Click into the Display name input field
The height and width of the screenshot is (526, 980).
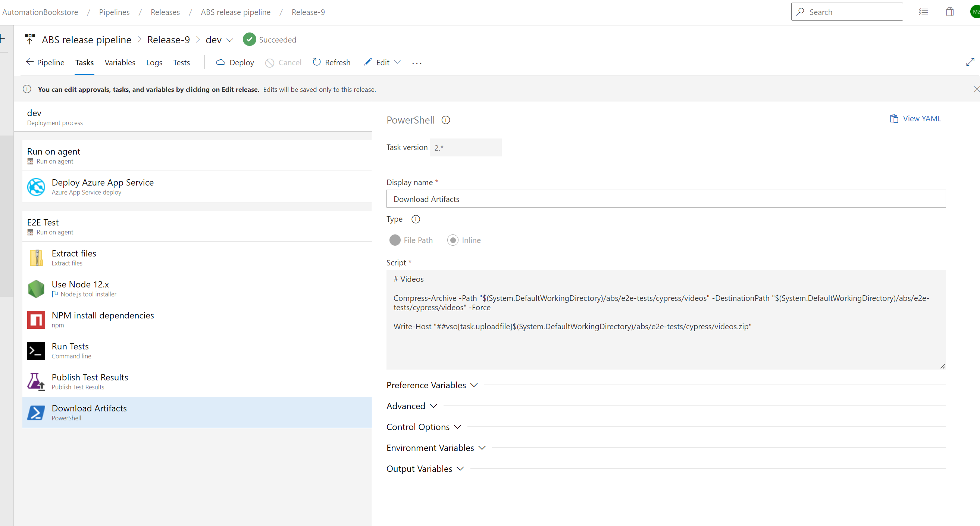pos(666,199)
